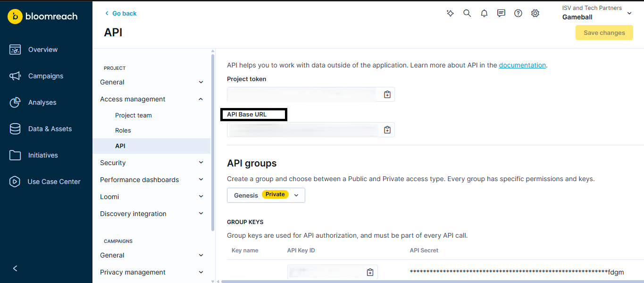The image size is (644, 283).
Task: Open the messages chat icon
Action: [501, 13]
